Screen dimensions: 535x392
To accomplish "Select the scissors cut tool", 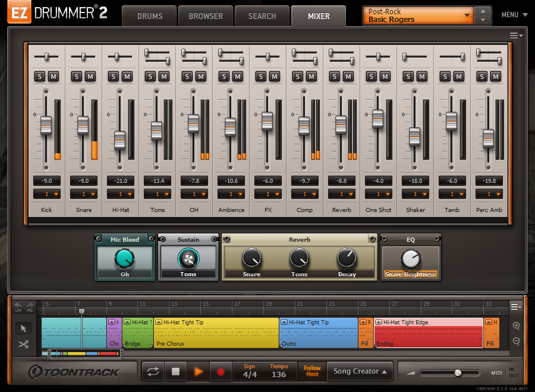I will point(23,344).
